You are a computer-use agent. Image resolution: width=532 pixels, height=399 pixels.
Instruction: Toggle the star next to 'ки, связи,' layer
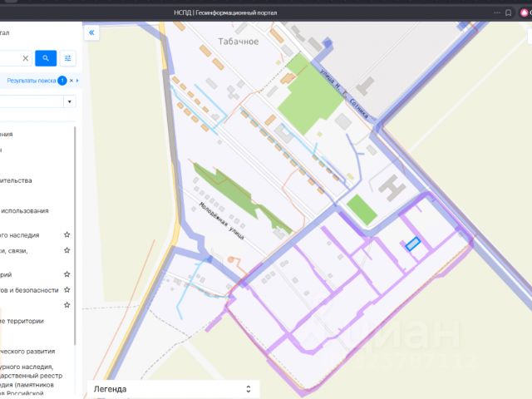67,250
